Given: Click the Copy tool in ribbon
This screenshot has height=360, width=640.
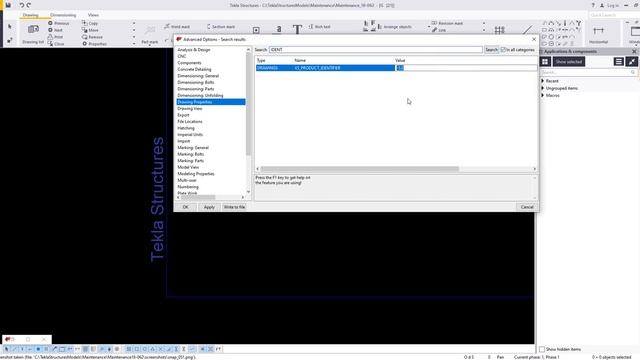Looking at the screenshot, I should click(90, 23).
